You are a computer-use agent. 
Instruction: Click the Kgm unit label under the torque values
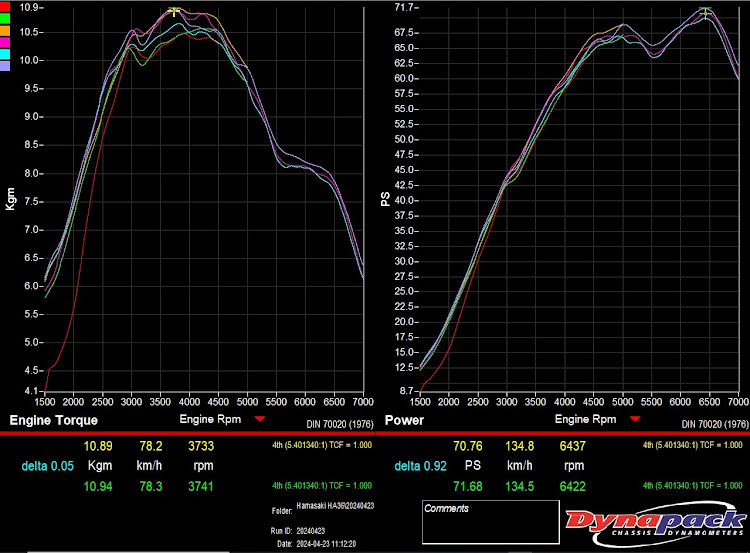(x=100, y=466)
